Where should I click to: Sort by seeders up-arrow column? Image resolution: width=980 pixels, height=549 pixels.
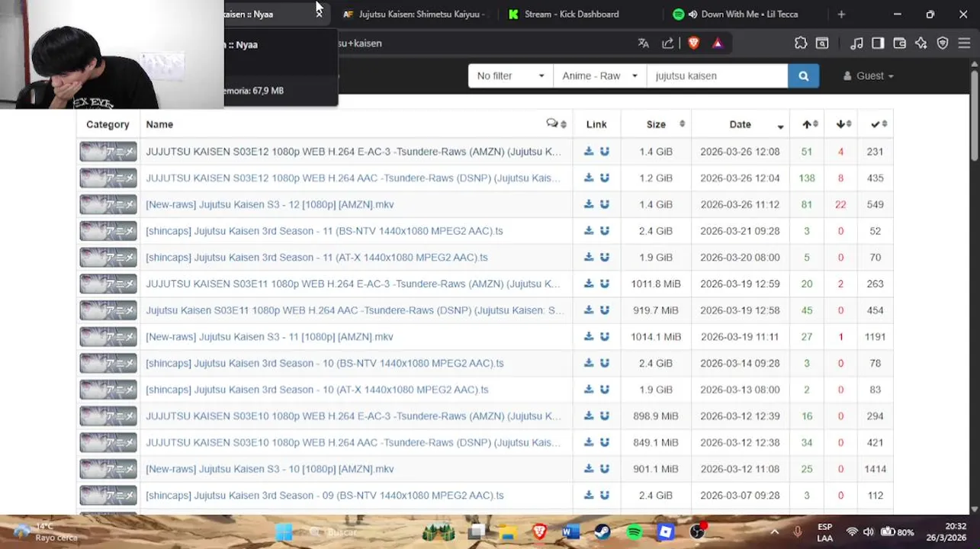pos(807,124)
